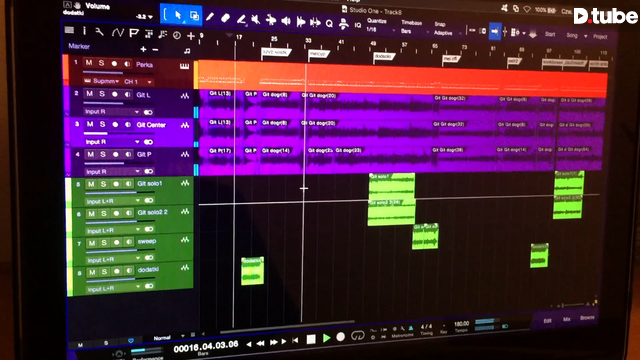Open the Macros icon in toolbar
This screenshot has width=640, height=360.
coord(344,24)
